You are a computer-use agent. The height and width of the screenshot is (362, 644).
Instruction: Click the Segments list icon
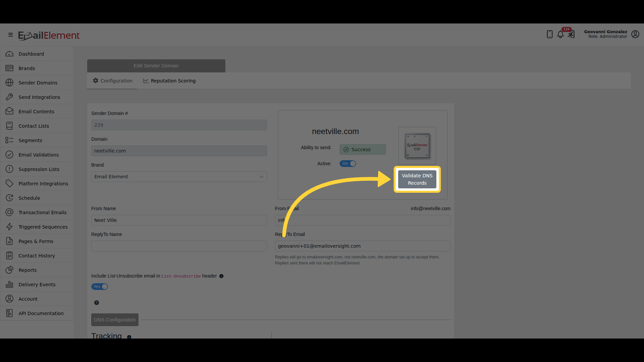pos(9,140)
